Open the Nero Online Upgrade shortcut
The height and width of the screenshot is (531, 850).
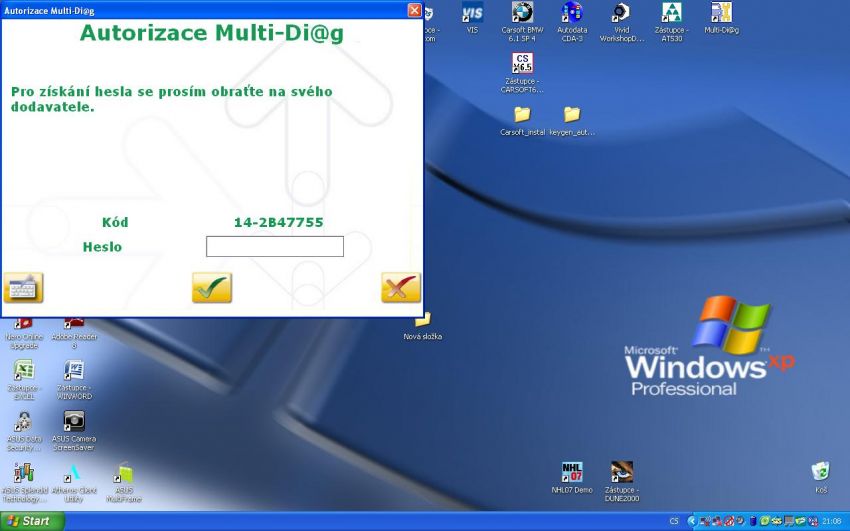coord(24,333)
